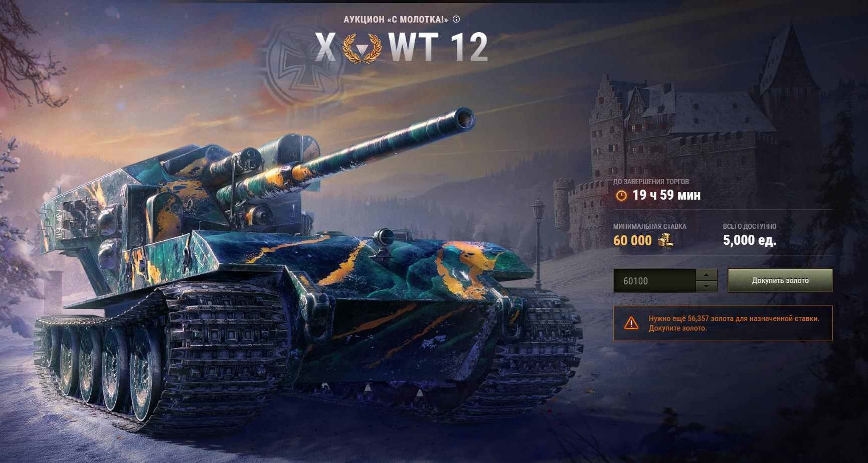Click the «Докупить золото» button
The width and height of the screenshot is (868, 463).
click(780, 280)
